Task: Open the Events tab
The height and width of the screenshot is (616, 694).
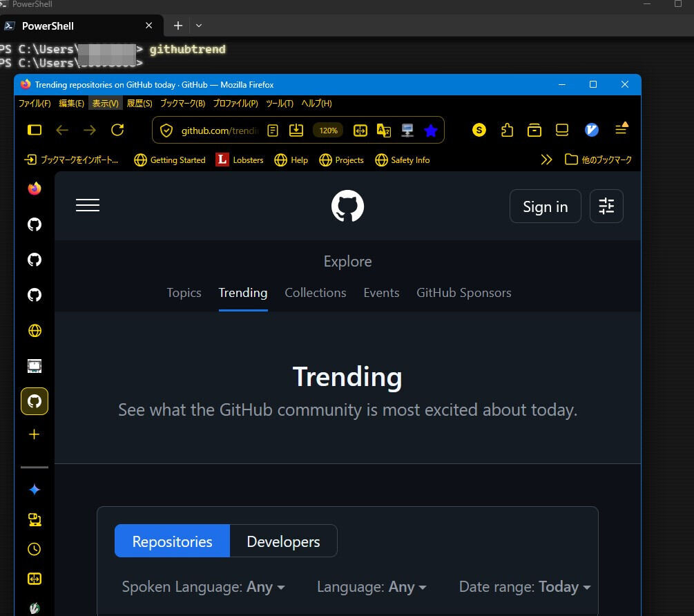Action: coord(381,293)
